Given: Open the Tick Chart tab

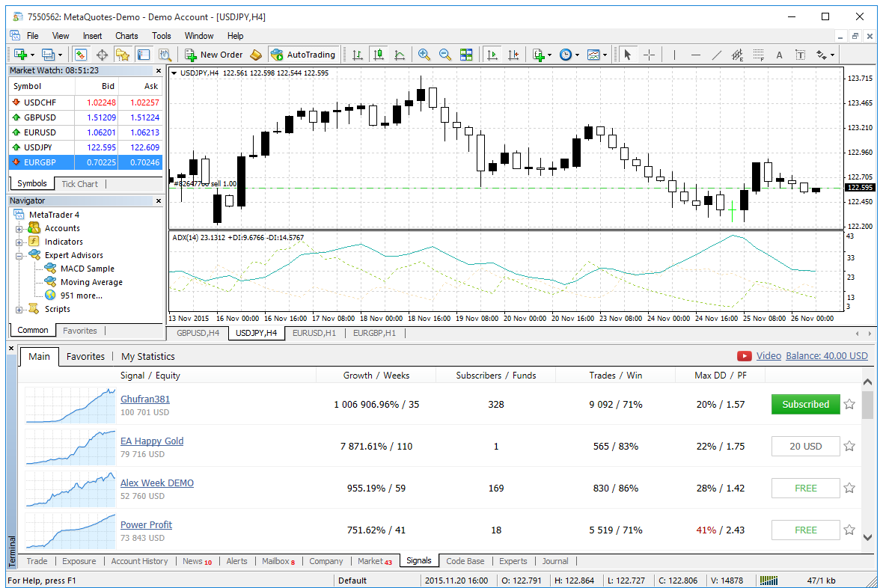Looking at the screenshot, I should (79, 183).
